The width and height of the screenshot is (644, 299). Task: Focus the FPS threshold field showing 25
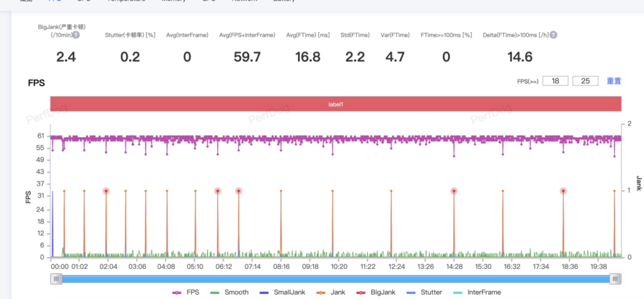[585, 81]
